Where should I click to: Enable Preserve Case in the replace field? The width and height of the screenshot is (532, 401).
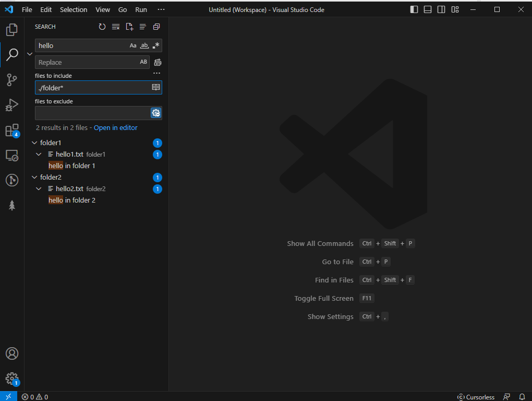coord(143,62)
